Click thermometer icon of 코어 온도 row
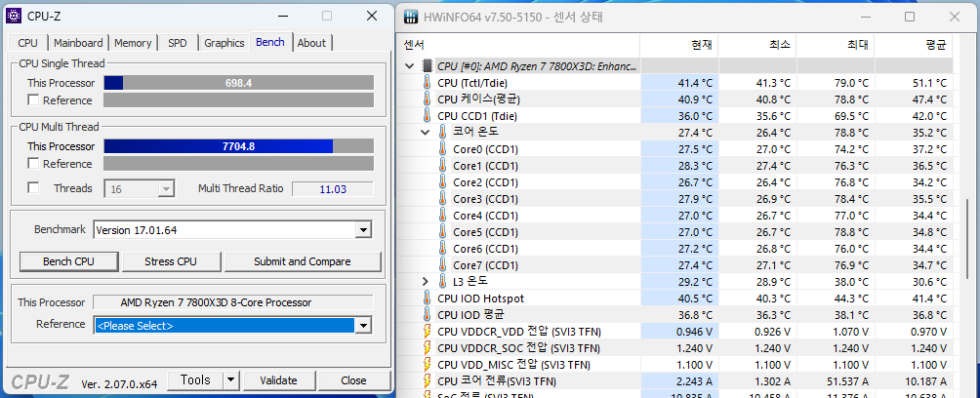The image size is (980, 398). [x=443, y=132]
